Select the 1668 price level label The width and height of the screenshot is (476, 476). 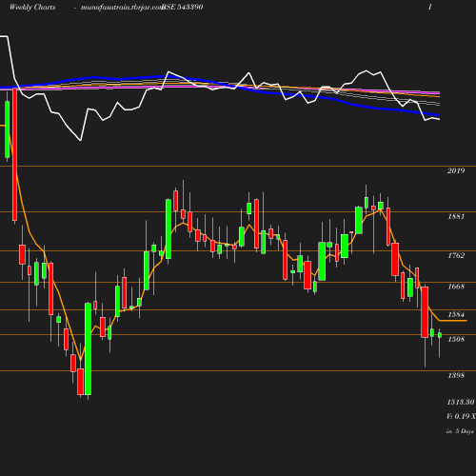click(x=456, y=287)
